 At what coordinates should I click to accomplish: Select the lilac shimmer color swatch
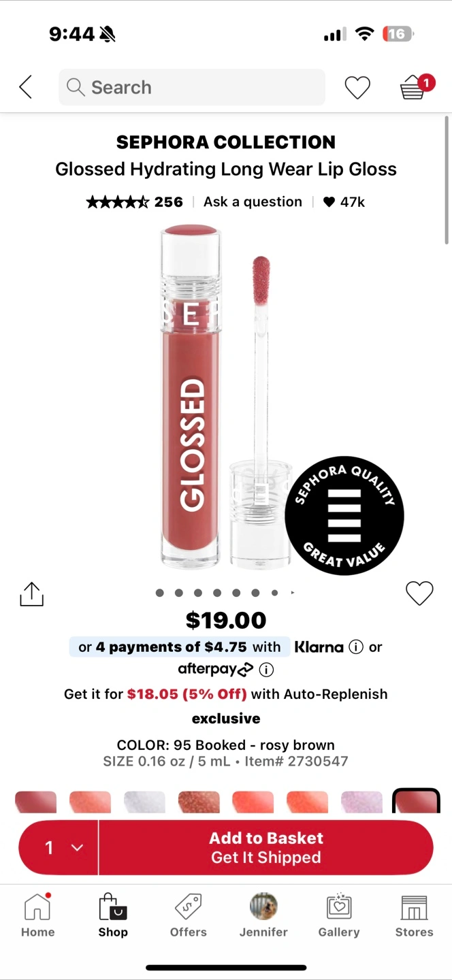point(362,802)
